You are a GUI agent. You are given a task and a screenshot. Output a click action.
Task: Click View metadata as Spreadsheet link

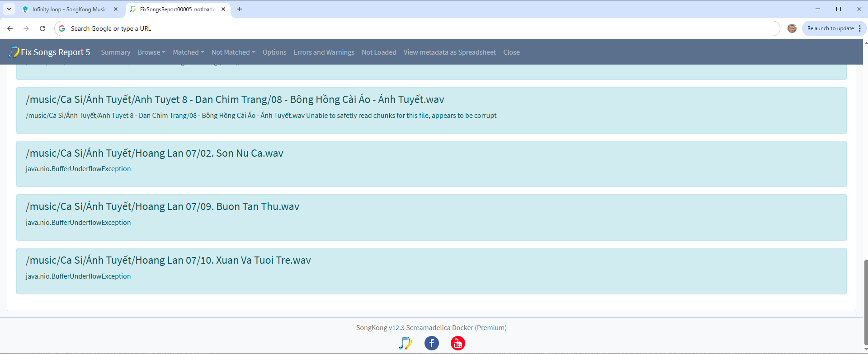pos(449,52)
